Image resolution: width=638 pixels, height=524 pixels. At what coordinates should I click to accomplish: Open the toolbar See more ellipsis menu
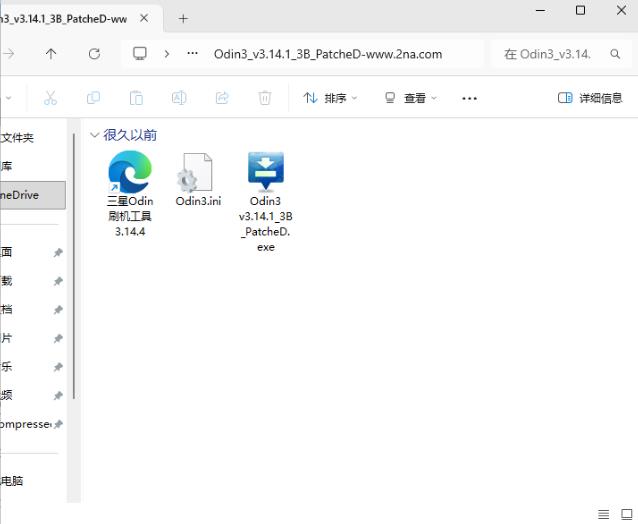coord(469,98)
